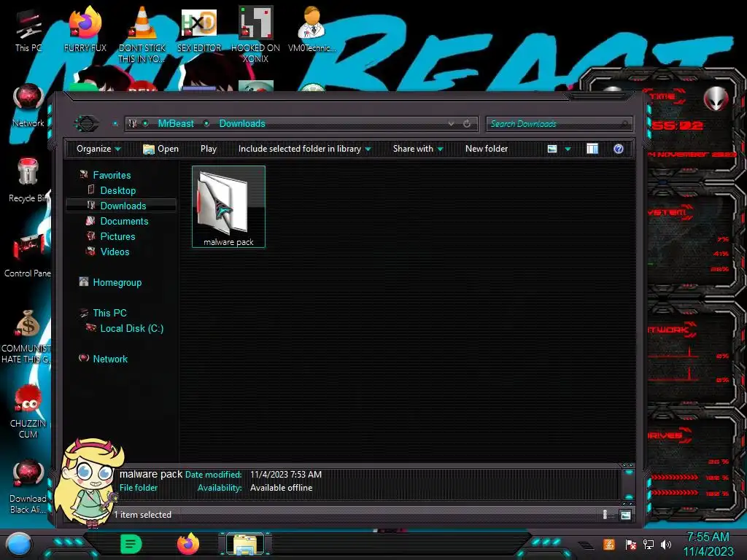The height and width of the screenshot is (560, 747).
Task: Open Documents in the navigation pane
Action: point(124,221)
